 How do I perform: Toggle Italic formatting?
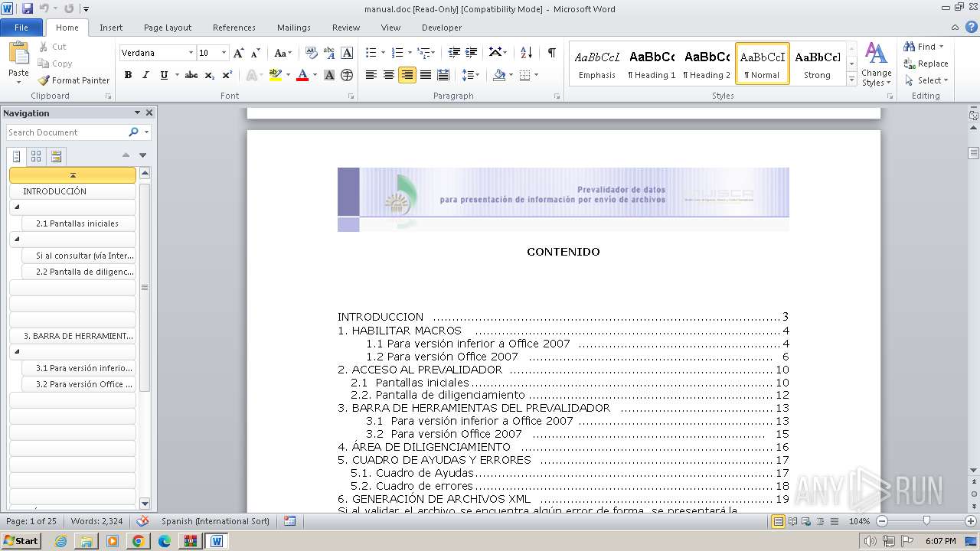pyautogui.click(x=145, y=75)
